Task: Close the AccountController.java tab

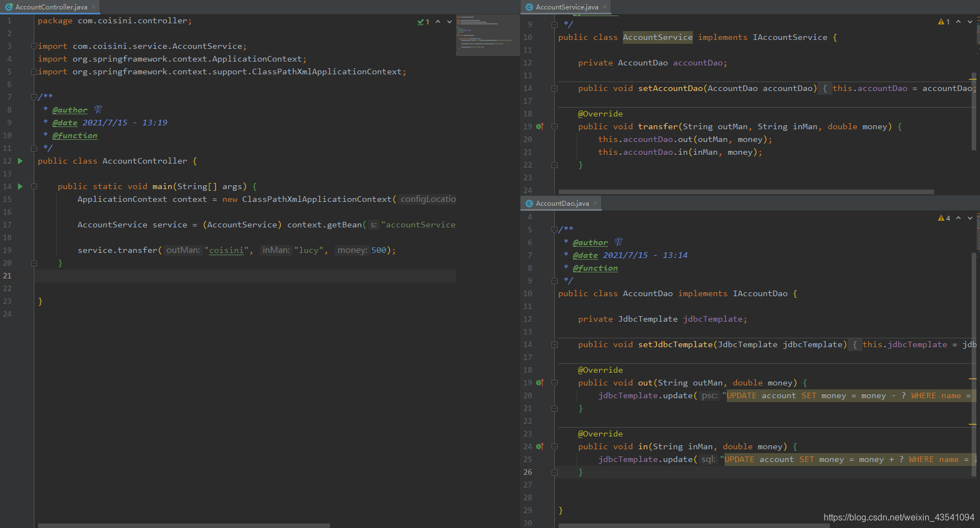Action: tap(94, 7)
